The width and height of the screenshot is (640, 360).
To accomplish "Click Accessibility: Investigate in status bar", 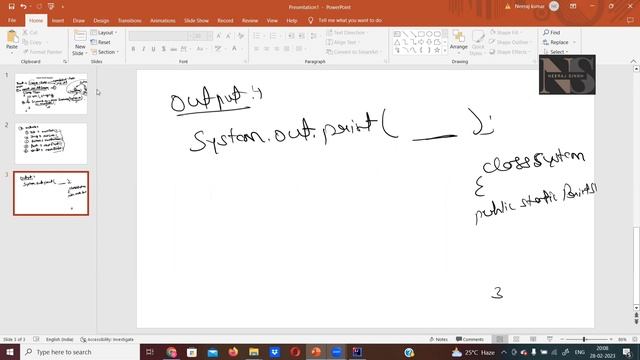I will coord(107,339).
